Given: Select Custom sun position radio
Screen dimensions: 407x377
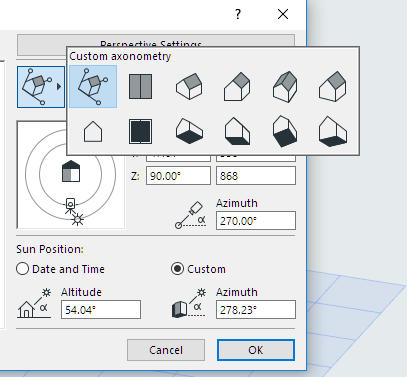Looking at the screenshot, I should point(198,269).
